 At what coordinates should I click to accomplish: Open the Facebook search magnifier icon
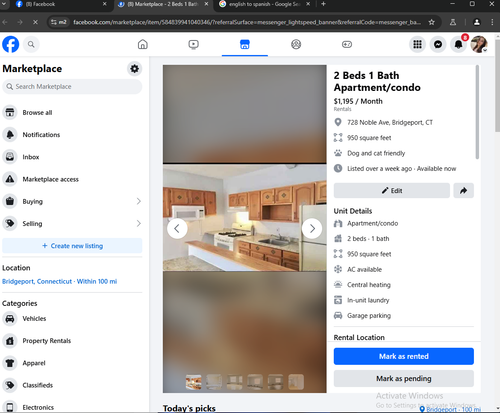[31, 44]
